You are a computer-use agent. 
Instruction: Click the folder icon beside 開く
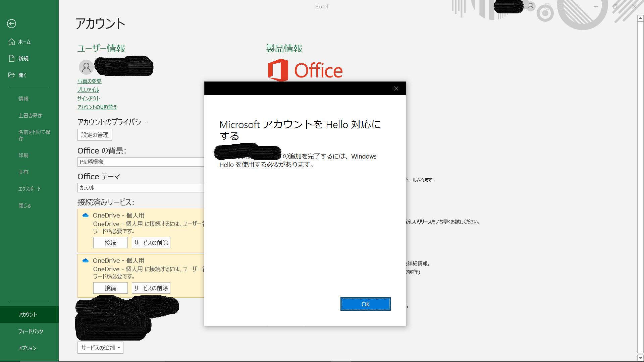pos(12,75)
